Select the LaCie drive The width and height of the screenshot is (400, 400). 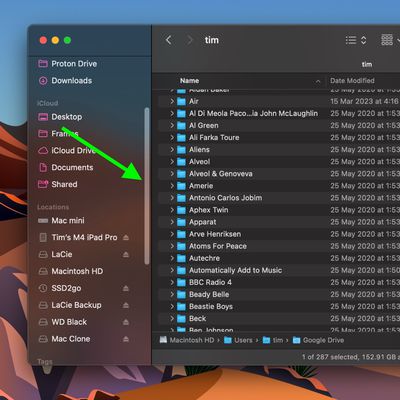[55, 254]
